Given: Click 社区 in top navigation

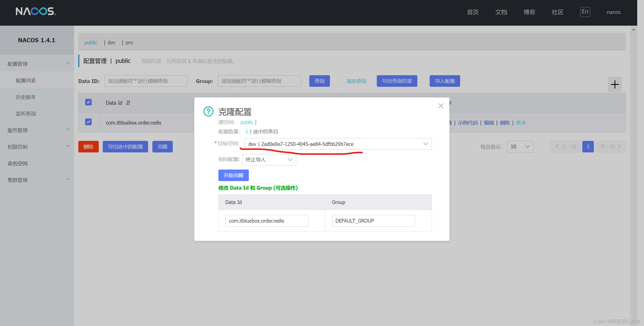Looking at the screenshot, I should [557, 12].
